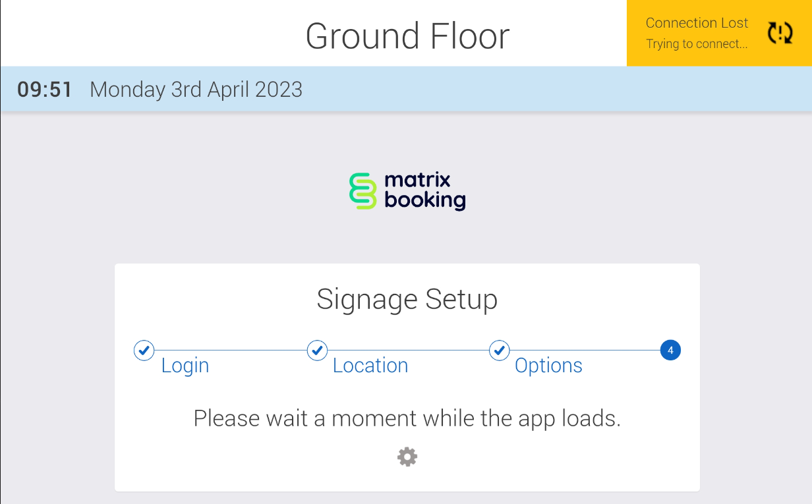
Task: Select the step 4 circle
Action: pyautogui.click(x=670, y=350)
